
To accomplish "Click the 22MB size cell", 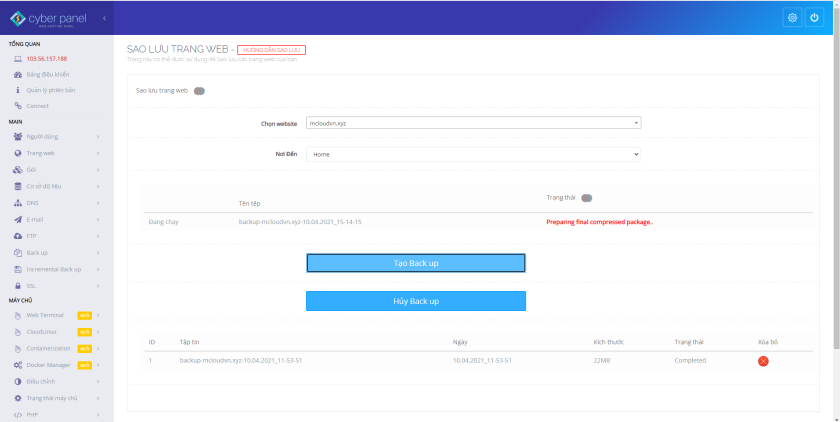I will pyautogui.click(x=602, y=360).
